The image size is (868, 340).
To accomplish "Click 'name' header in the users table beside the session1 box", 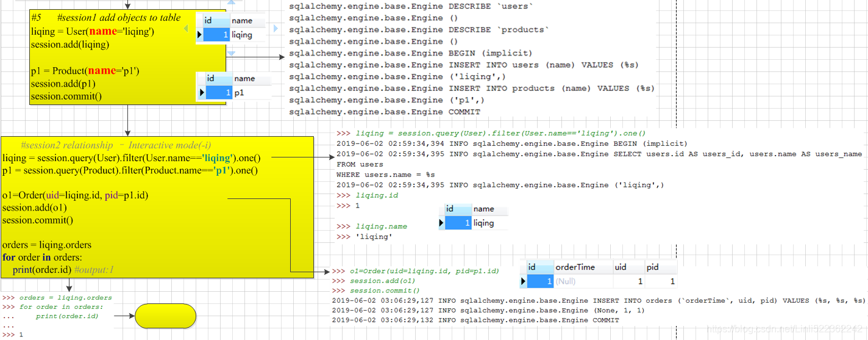I will pyautogui.click(x=242, y=21).
